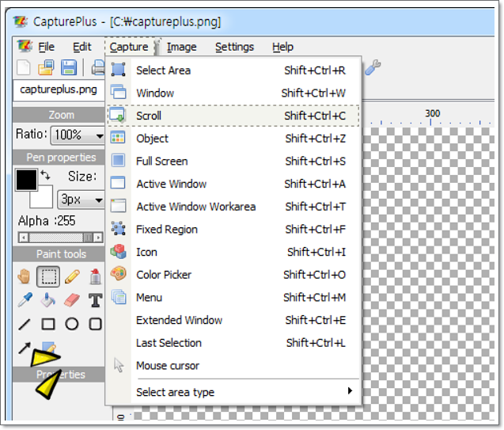This screenshot has height=430, width=504.
Task: Click the white background color swatch
Action: (44, 200)
